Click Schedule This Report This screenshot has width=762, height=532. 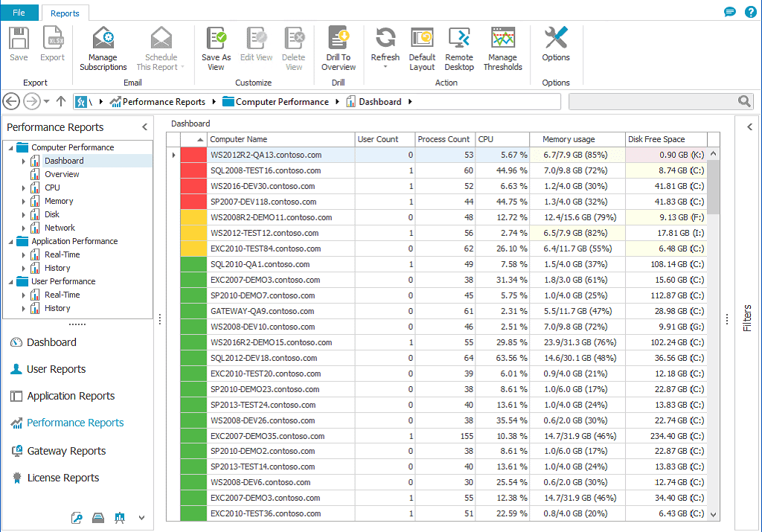pos(161,48)
